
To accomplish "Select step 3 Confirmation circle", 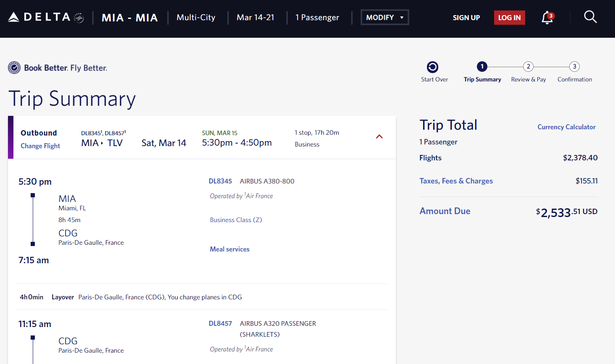I will 574,67.
